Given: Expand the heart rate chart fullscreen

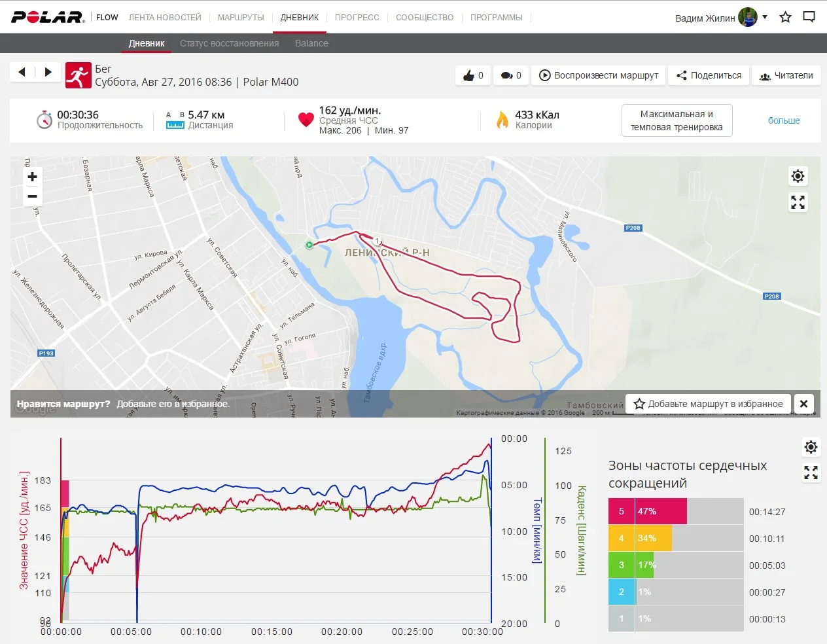Looking at the screenshot, I should (811, 473).
